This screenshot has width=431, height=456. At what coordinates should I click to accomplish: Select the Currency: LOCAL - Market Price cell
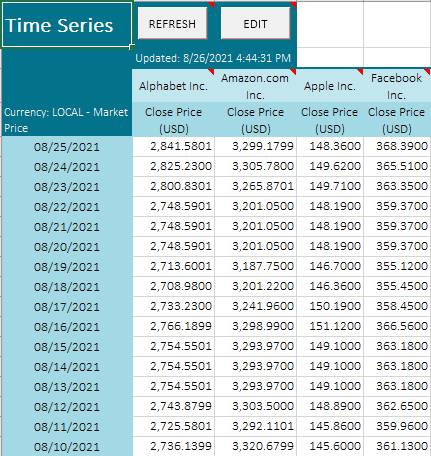pyautogui.click(x=67, y=120)
